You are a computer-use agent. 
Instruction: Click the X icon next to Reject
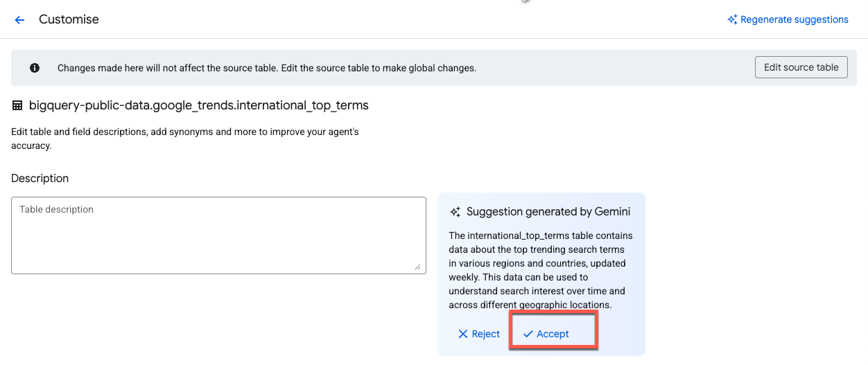pyautogui.click(x=463, y=334)
